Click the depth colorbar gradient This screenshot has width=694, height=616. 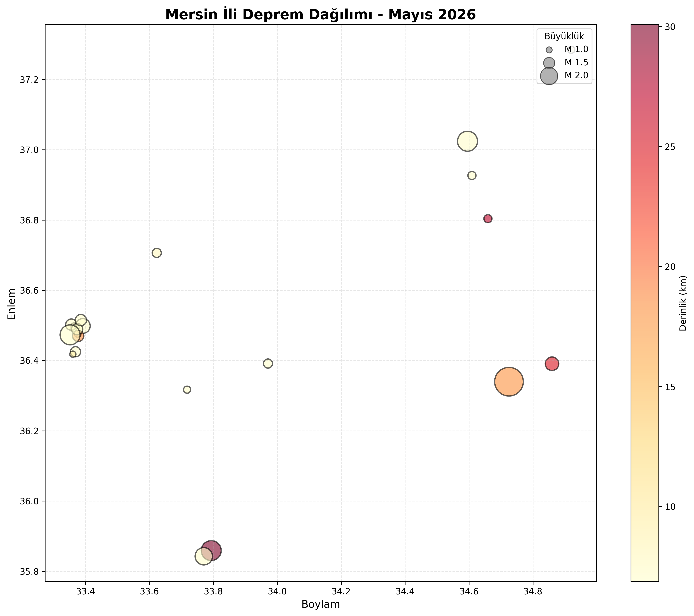644,303
